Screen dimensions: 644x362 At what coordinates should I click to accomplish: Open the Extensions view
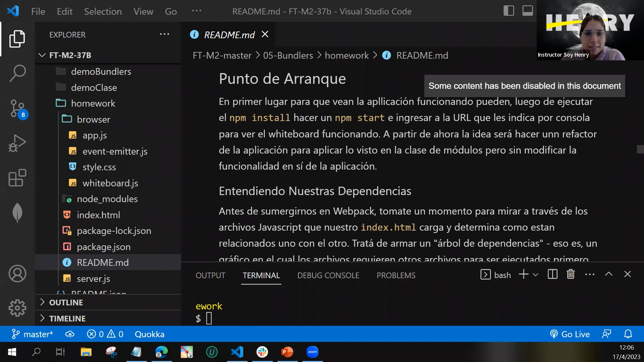(17, 178)
